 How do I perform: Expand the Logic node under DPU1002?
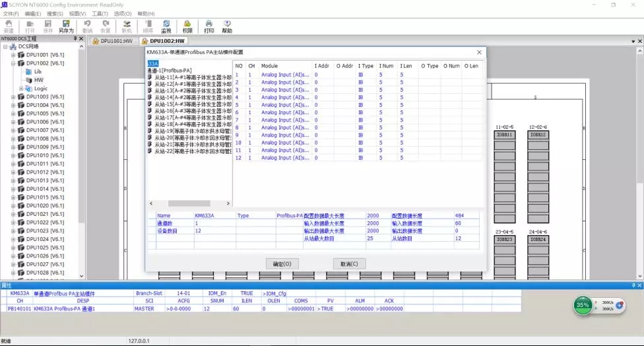(21, 88)
